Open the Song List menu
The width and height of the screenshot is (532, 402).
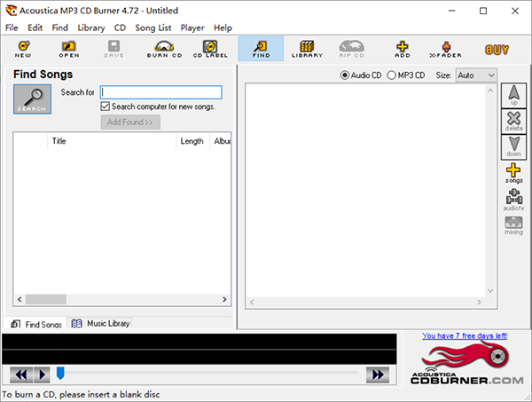[153, 28]
